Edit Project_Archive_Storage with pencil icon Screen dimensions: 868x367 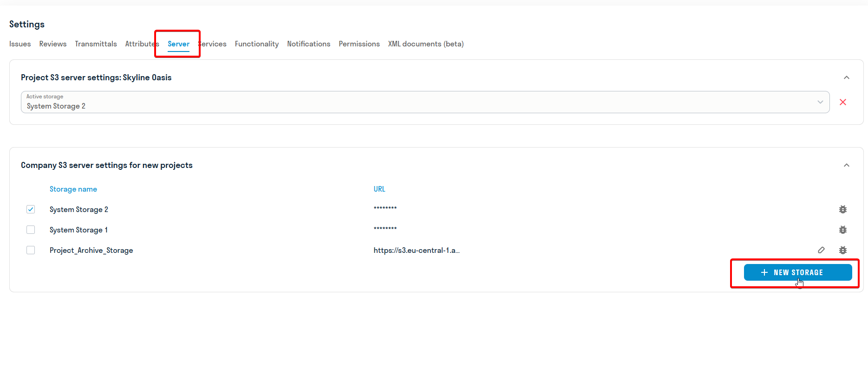tap(821, 250)
